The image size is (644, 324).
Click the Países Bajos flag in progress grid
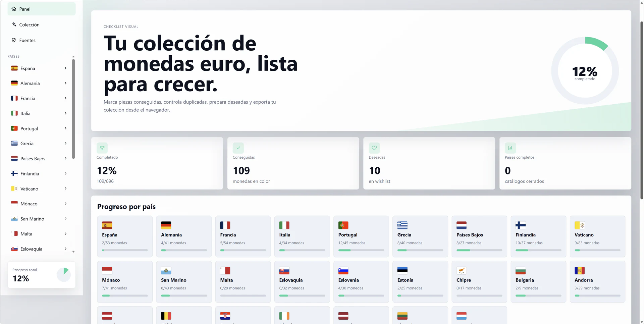click(x=462, y=225)
